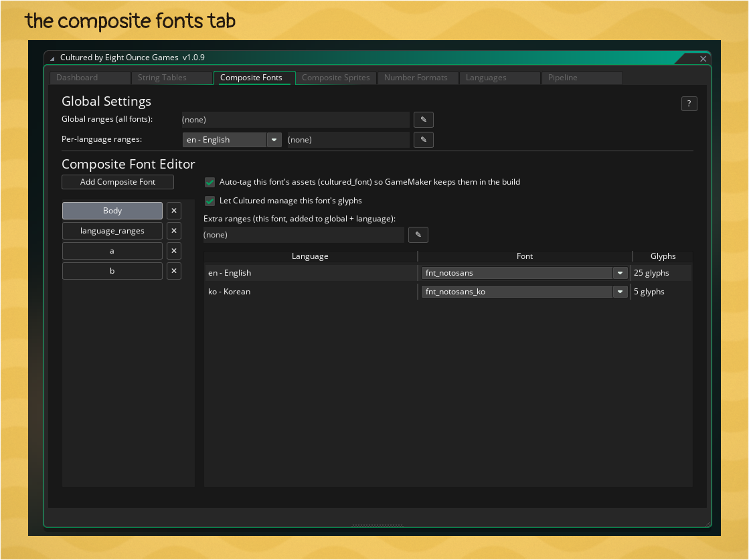Click the ko - Korean table row label
749x560 pixels.
point(229,292)
